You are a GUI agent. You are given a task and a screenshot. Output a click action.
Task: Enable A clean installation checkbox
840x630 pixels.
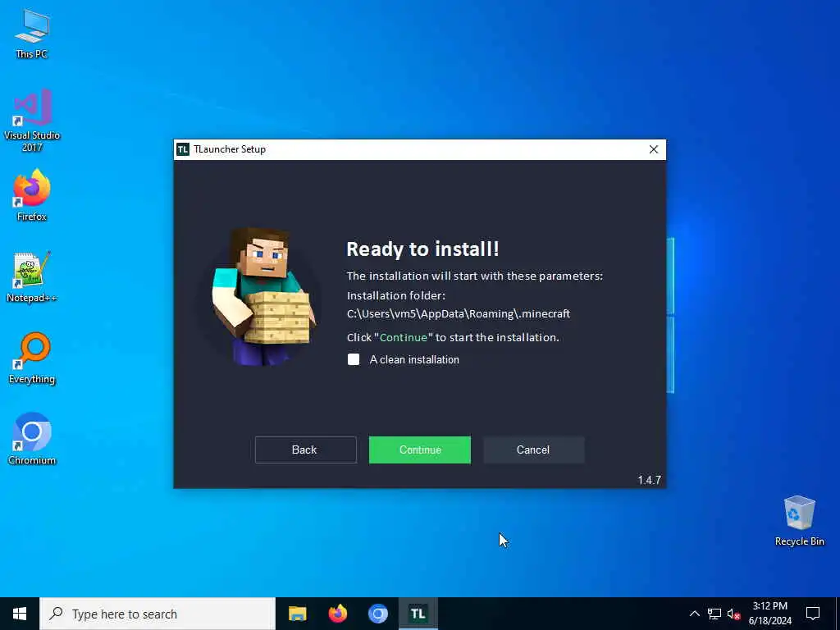(354, 359)
